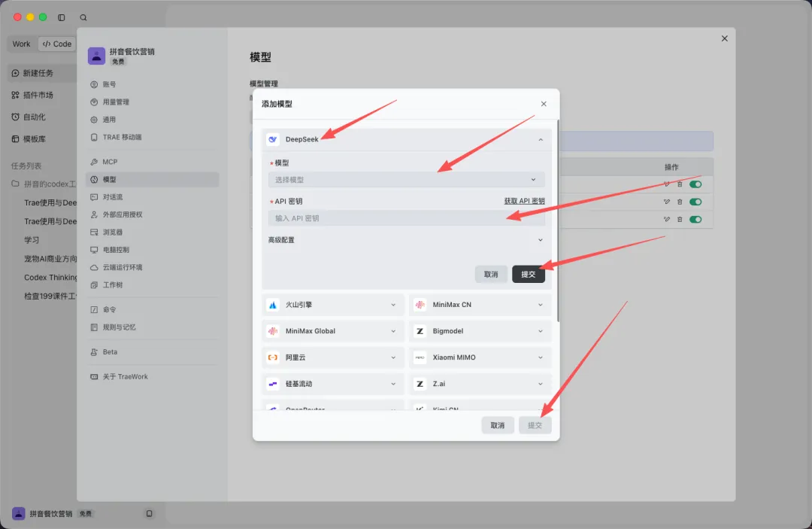The height and width of the screenshot is (529, 812).
Task: Expand the Bigmodel provider
Action: coord(540,332)
